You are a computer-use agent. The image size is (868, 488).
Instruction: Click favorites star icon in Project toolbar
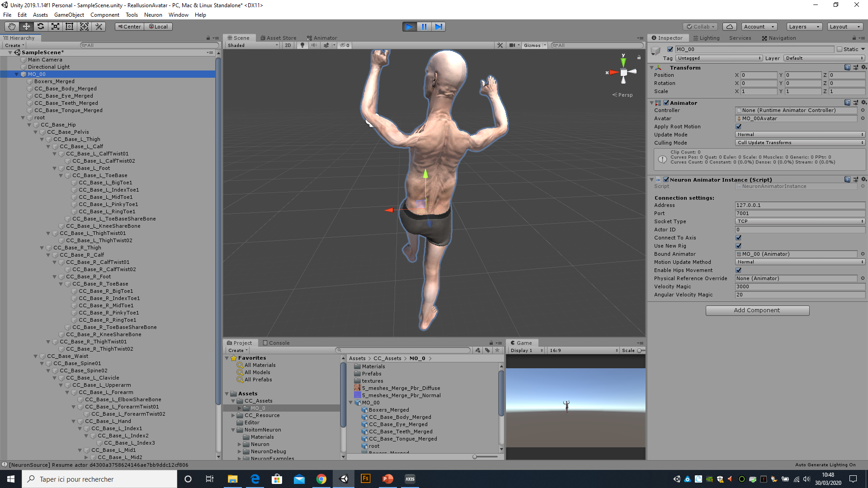click(x=497, y=350)
